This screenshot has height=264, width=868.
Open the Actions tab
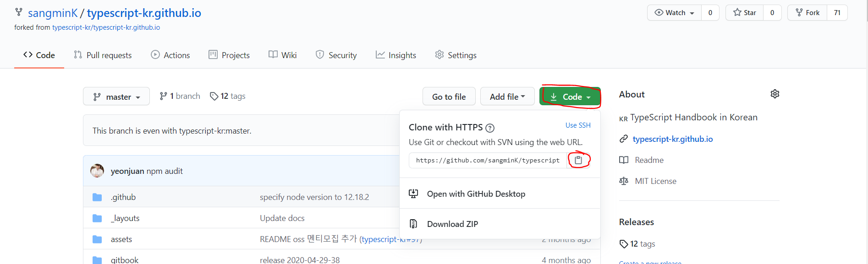tap(170, 55)
